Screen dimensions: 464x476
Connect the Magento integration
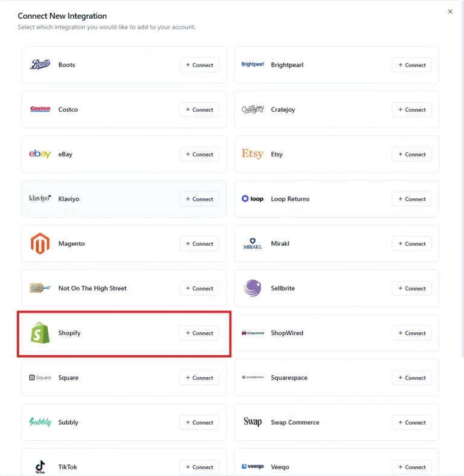(199, 244)
